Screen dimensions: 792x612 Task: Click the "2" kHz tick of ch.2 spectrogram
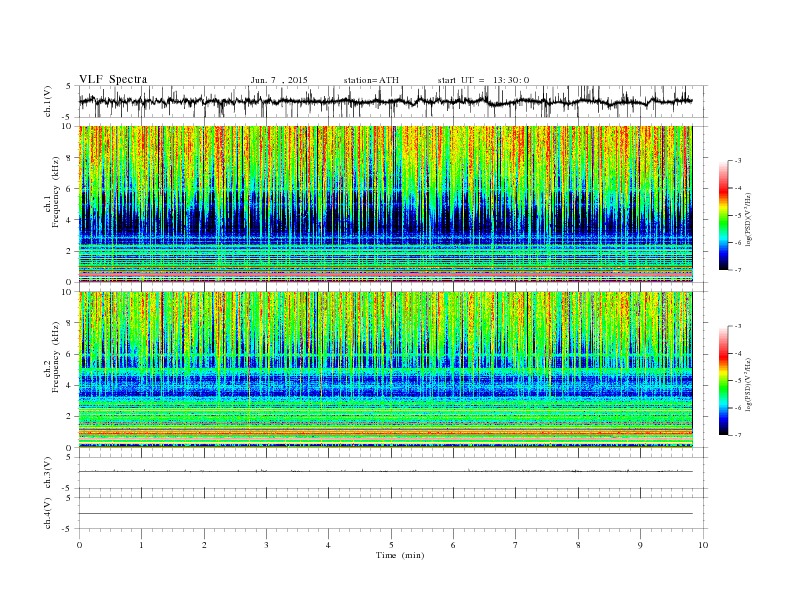(x=70, y=417)
